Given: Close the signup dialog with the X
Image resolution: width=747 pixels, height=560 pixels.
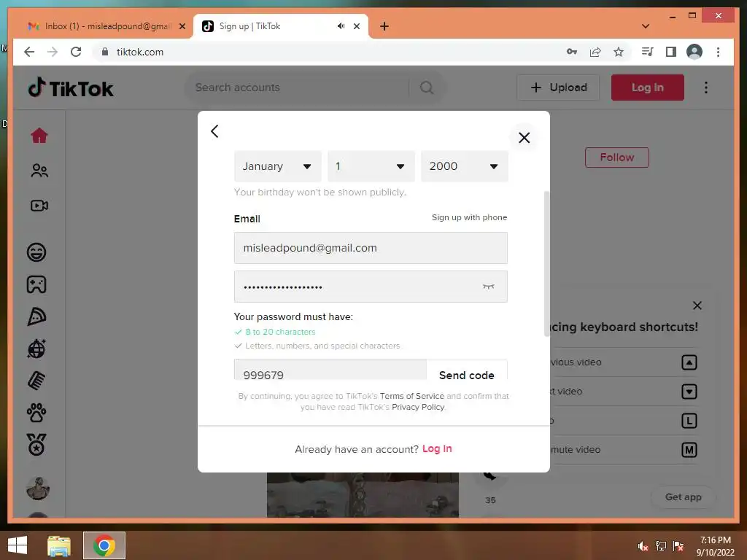Looking at the screenshot, I should (524, 138).
